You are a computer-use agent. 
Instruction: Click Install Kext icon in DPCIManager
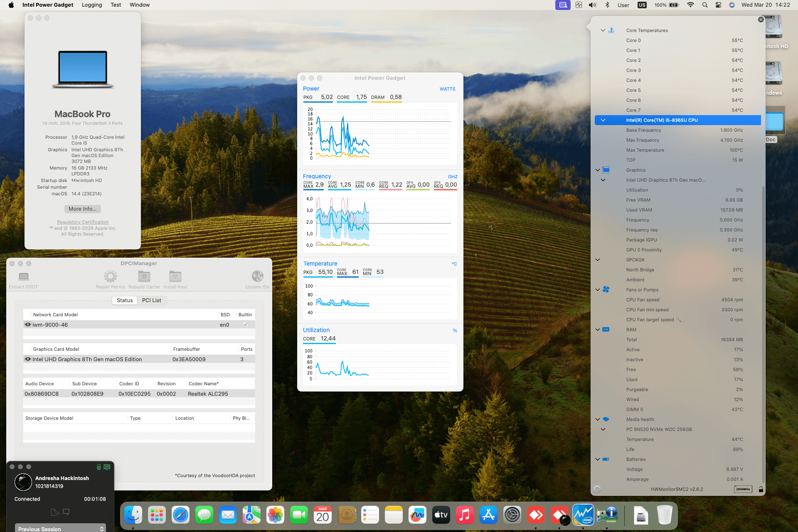tap(175, 276)
